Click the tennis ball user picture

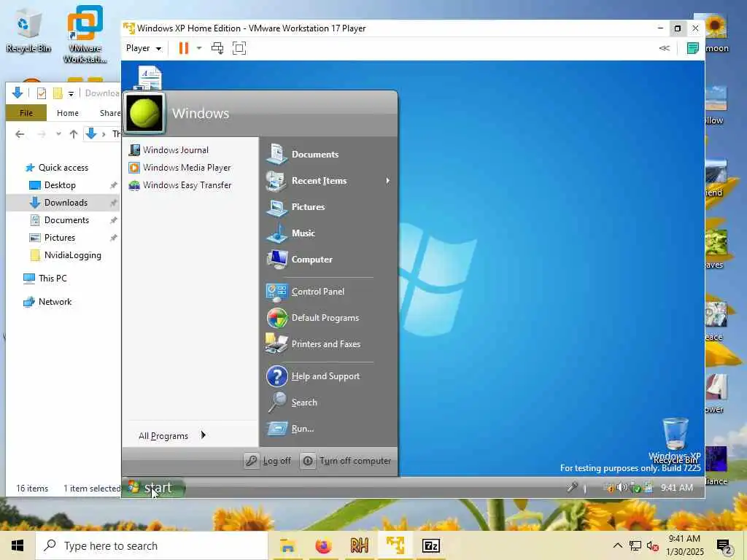145,113
